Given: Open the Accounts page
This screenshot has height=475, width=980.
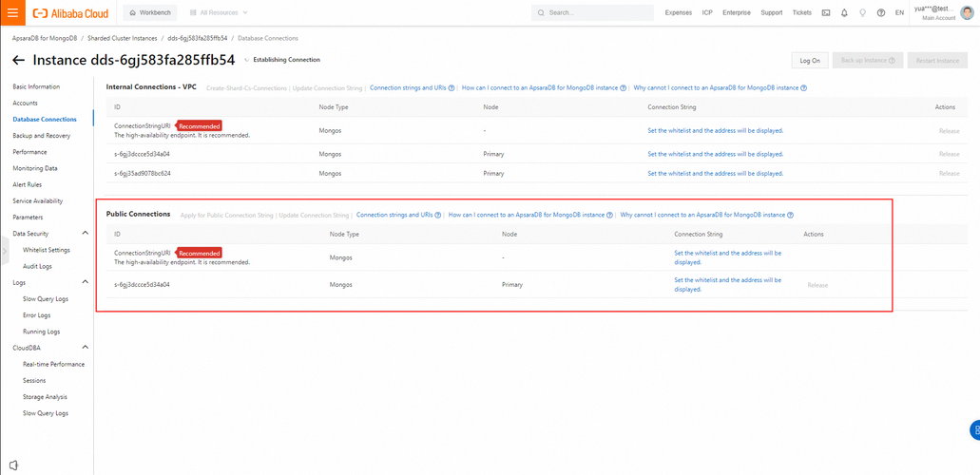Looking at the screenshot, I should point(25,104).
